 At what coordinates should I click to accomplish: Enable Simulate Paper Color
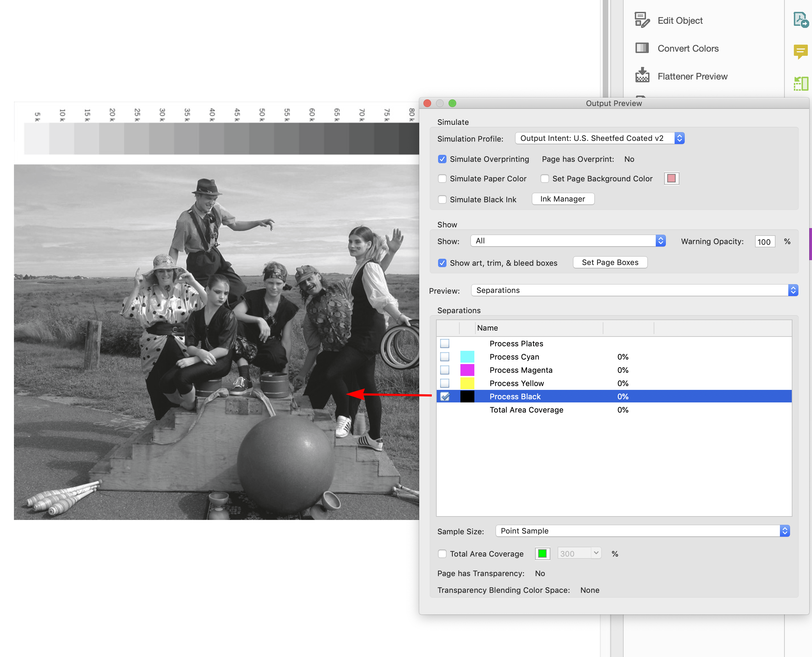click(442, 178)
